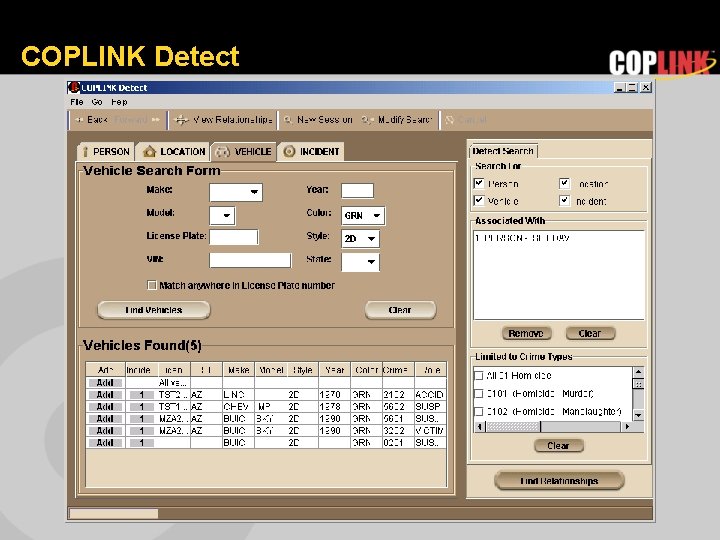Click Clear under Associated With list
Screen dimensions: 720x540
click(590, 333)
